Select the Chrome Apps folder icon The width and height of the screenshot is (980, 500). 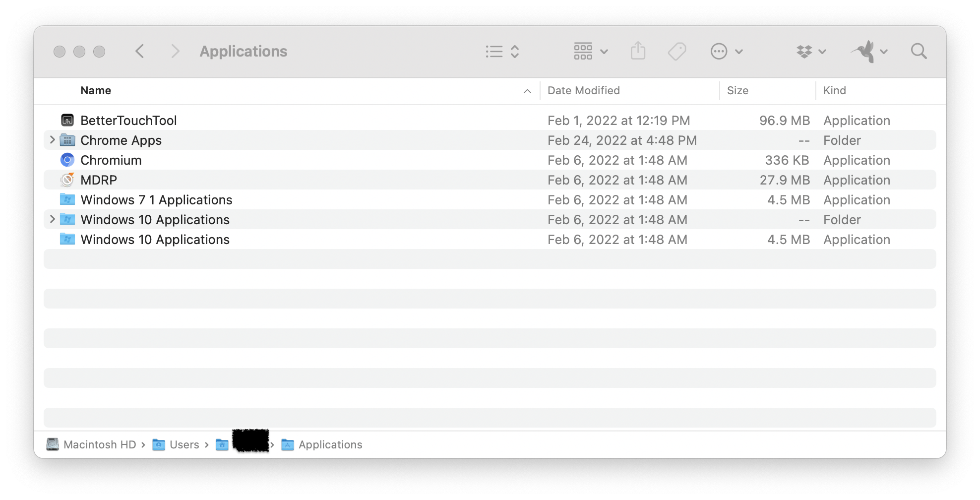point(67,140)
